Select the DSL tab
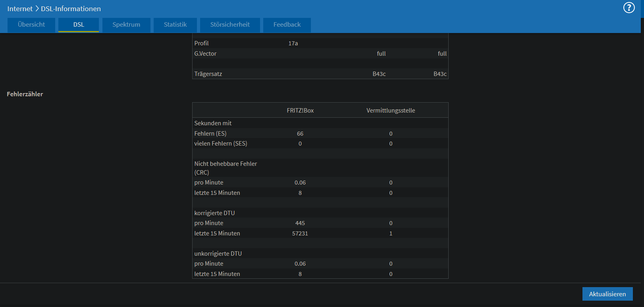This screenshot has width=644, height=307. [x=79, y=25]
